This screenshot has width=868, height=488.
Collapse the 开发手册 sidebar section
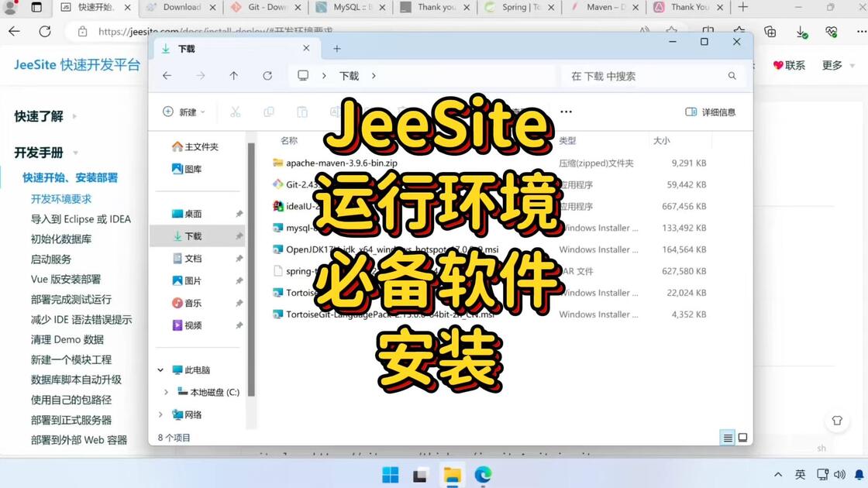coord(46,152)
